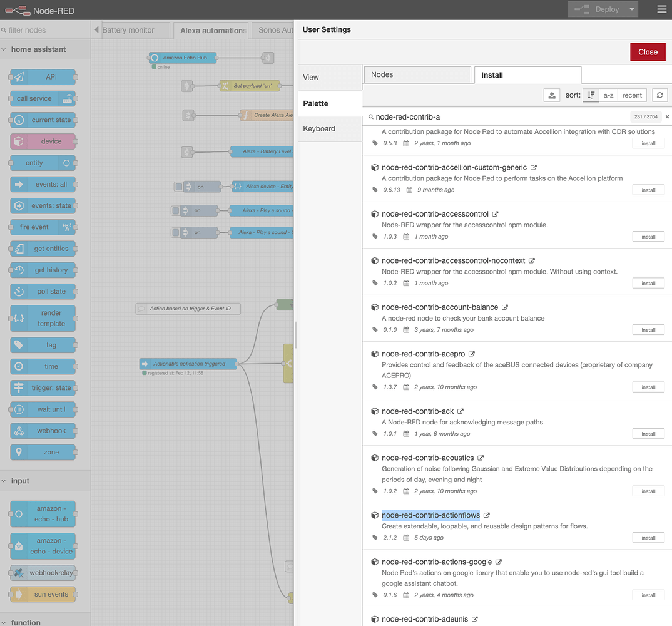This screenshot has height=626, width=672.
Task: Click the inject button on Alexa device node
Action: pyautogui.click(x=178, y=187)
